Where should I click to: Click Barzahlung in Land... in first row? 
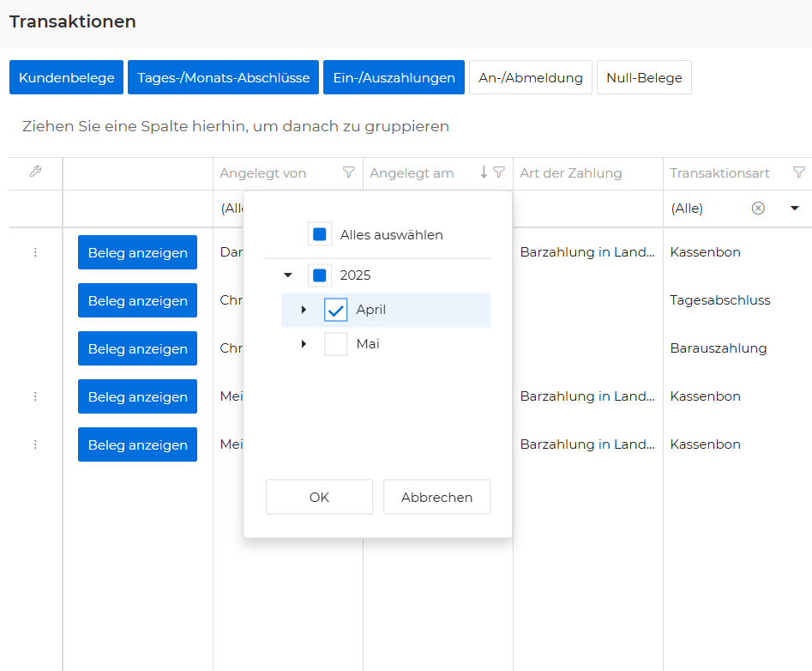click(587, 251)
